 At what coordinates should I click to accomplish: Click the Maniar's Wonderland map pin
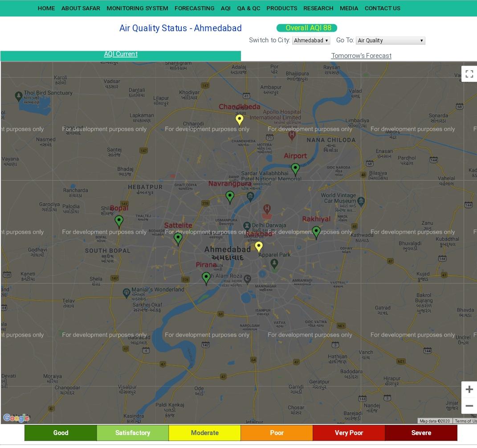126,293
